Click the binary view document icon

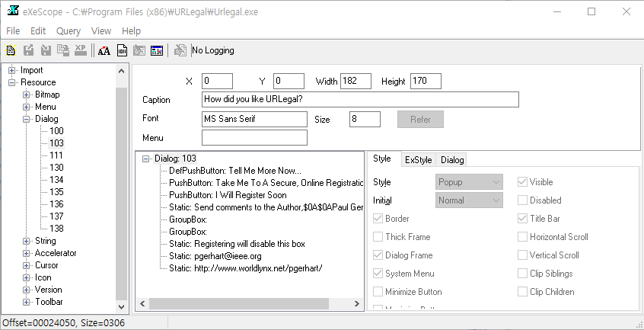point(122,50)
